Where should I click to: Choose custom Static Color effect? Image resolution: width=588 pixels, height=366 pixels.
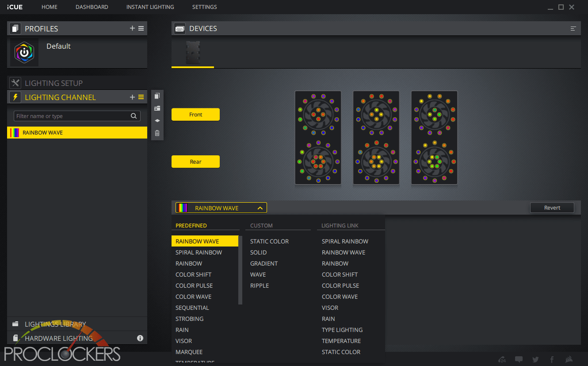tap(269, 241)
